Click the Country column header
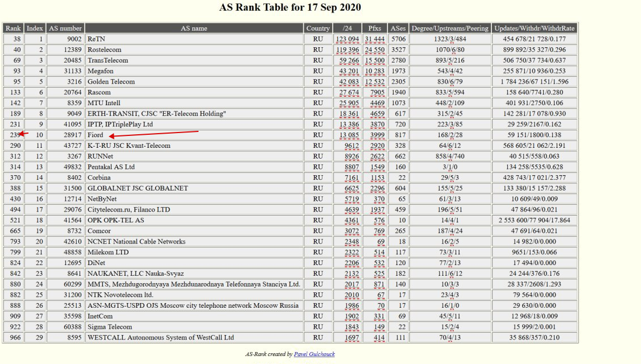Screen dimensions: 641x364 (x=318, y=28)
